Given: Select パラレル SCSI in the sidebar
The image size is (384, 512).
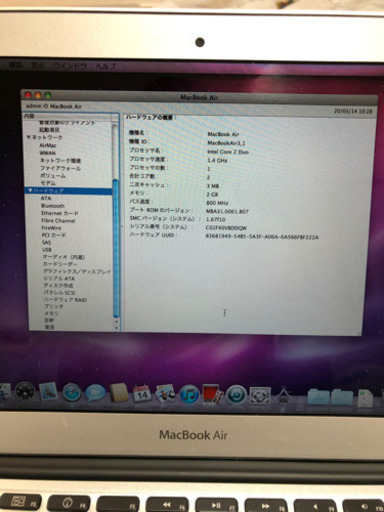Looking at the screenshot, I should 59,292.
